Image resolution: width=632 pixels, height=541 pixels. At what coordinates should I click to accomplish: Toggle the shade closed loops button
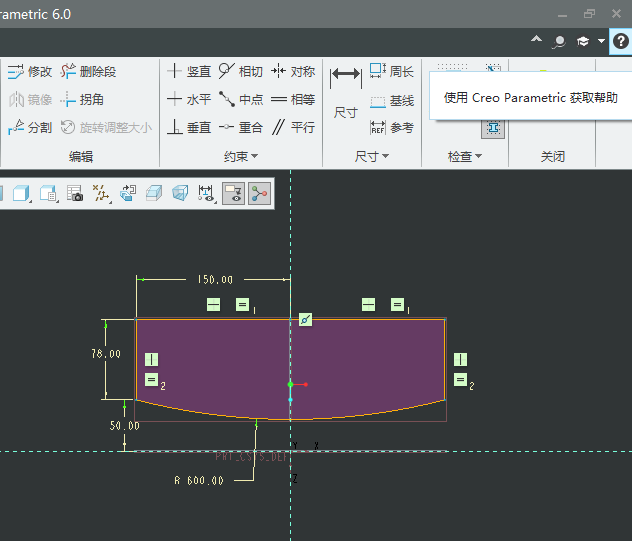click(x=493, y=129)
